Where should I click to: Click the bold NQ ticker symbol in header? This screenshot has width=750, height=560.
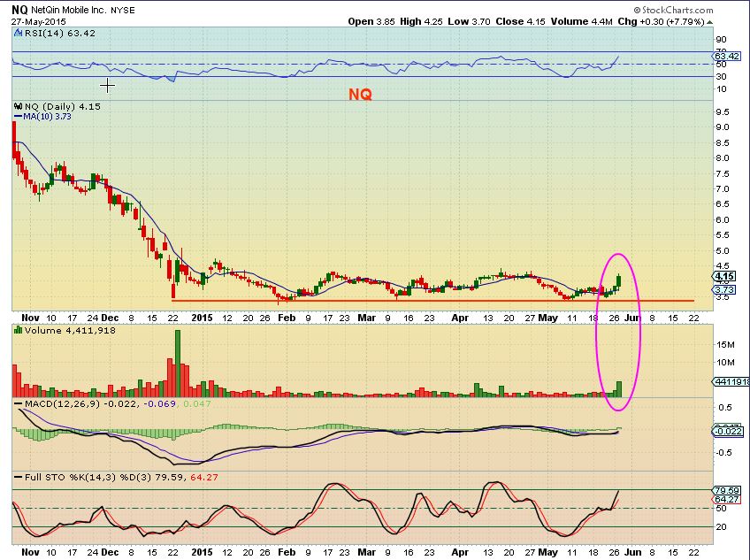pos(19,10)
